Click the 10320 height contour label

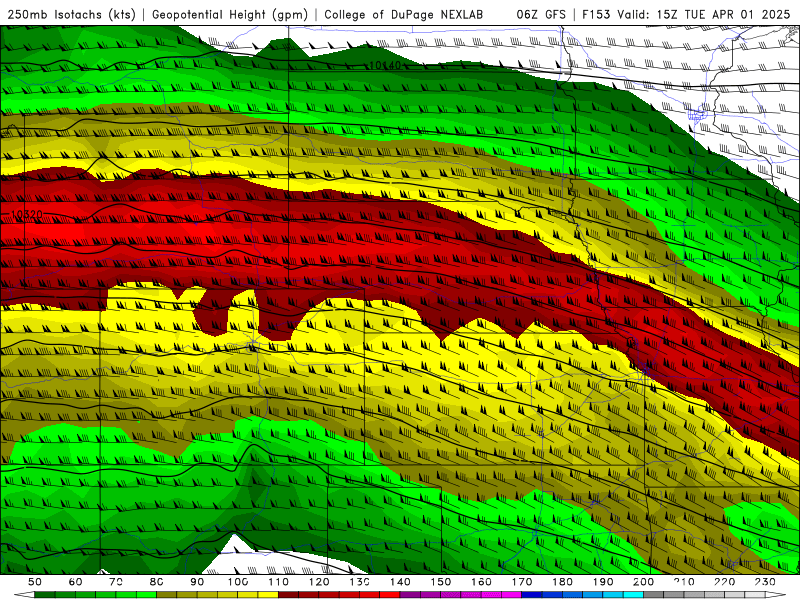pos(27,214)
